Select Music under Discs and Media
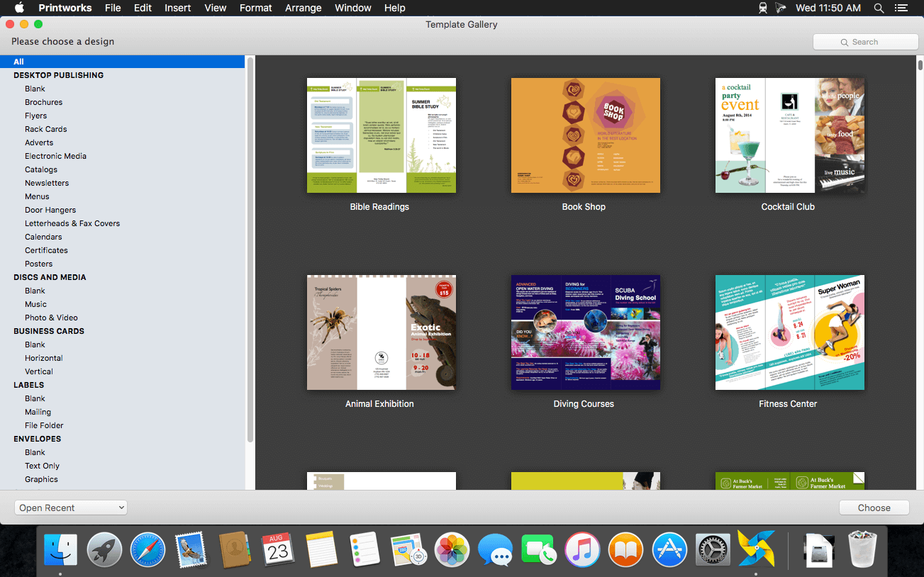The height and width of the screenshot is (577, 924). (36, 304)
